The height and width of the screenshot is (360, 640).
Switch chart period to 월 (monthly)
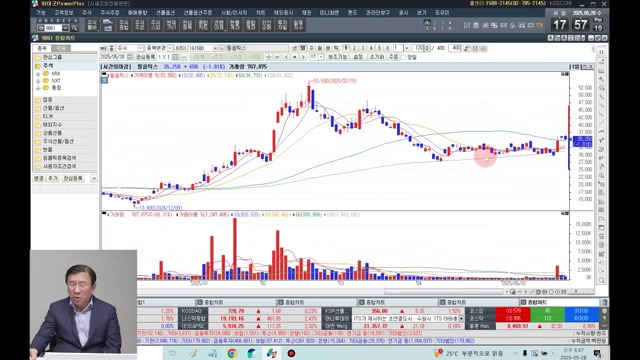click(x=303, y=48)
